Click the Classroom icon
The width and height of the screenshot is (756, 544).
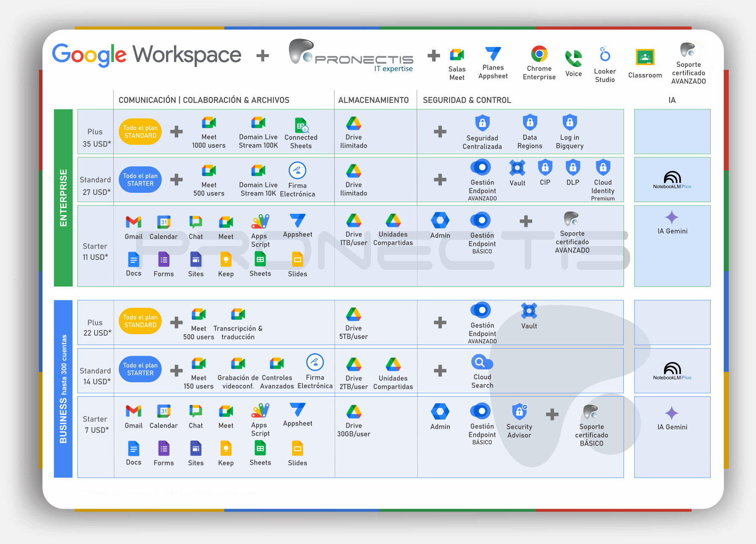pyautogui.click(x=645, y=57)
